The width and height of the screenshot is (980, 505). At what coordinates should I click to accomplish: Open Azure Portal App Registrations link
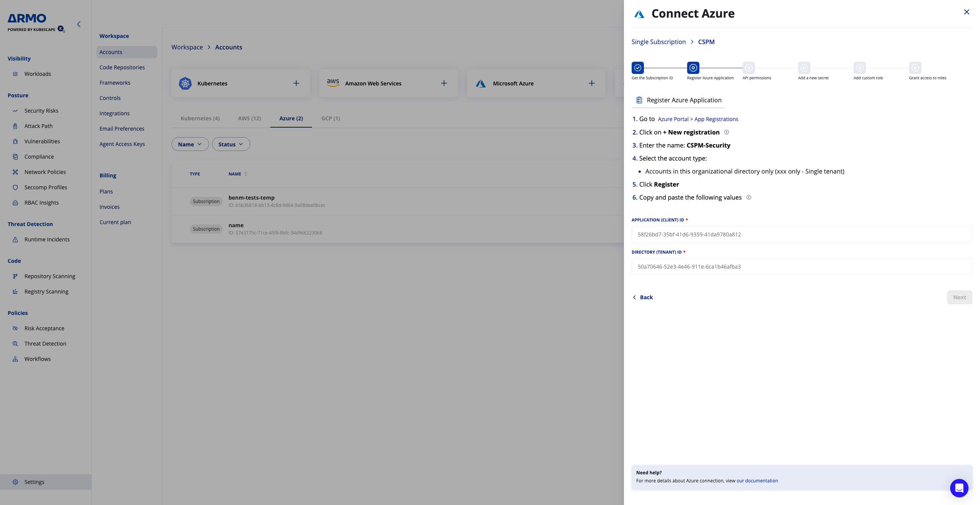pyautogui.click(x=698, y=119)
